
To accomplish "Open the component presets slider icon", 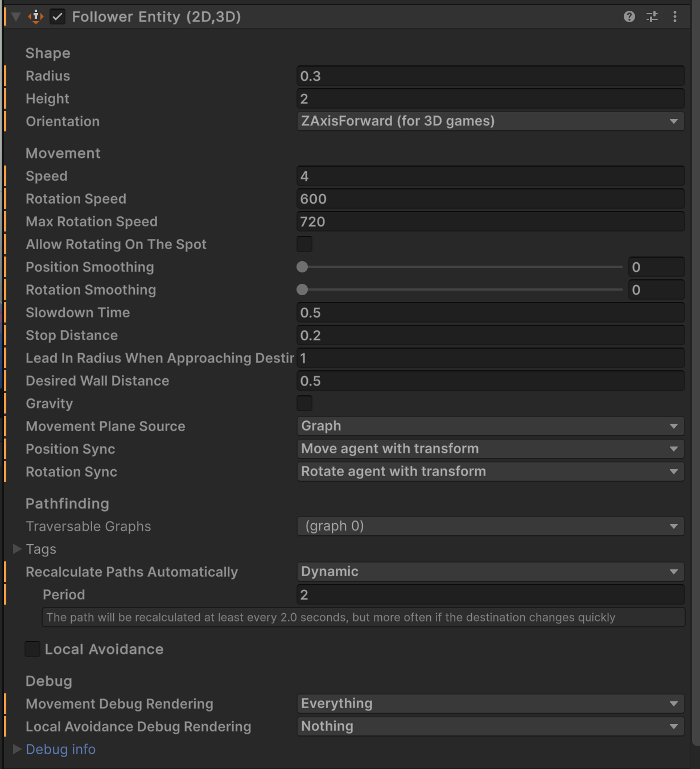I will pos(652,16).
